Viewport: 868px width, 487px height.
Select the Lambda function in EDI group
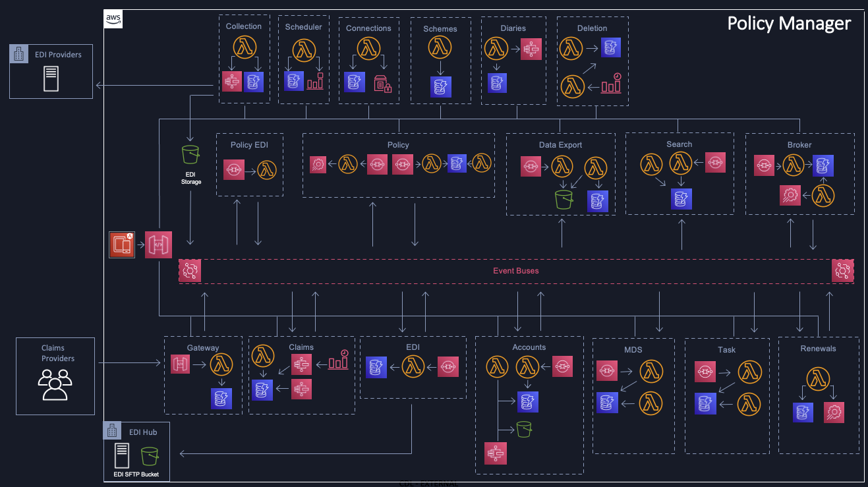coord(413,366)
